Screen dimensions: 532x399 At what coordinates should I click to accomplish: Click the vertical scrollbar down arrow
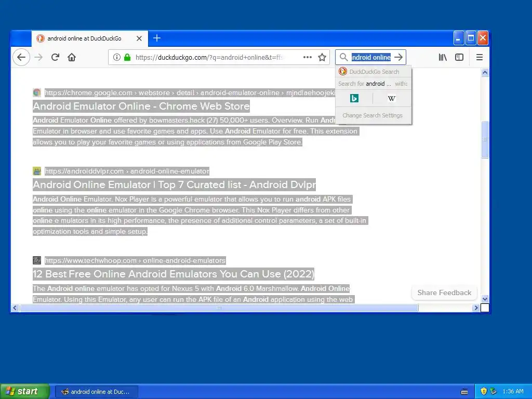485,299
